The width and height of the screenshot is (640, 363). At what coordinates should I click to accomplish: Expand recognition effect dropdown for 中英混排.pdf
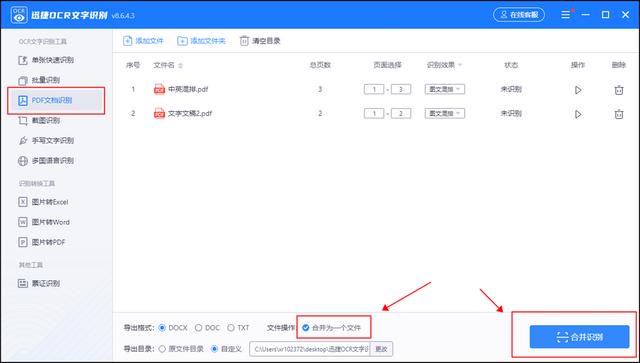tap(444, 89)
